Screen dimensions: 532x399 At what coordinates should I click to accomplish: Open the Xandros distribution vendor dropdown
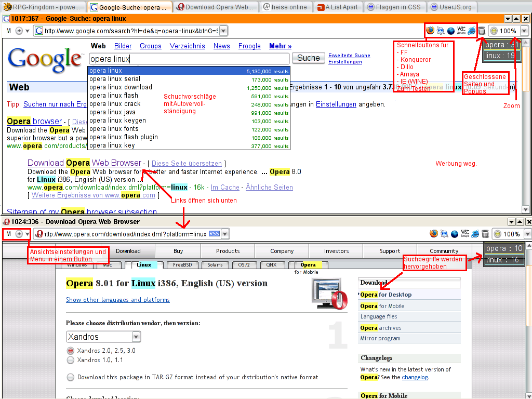point(103,337)
